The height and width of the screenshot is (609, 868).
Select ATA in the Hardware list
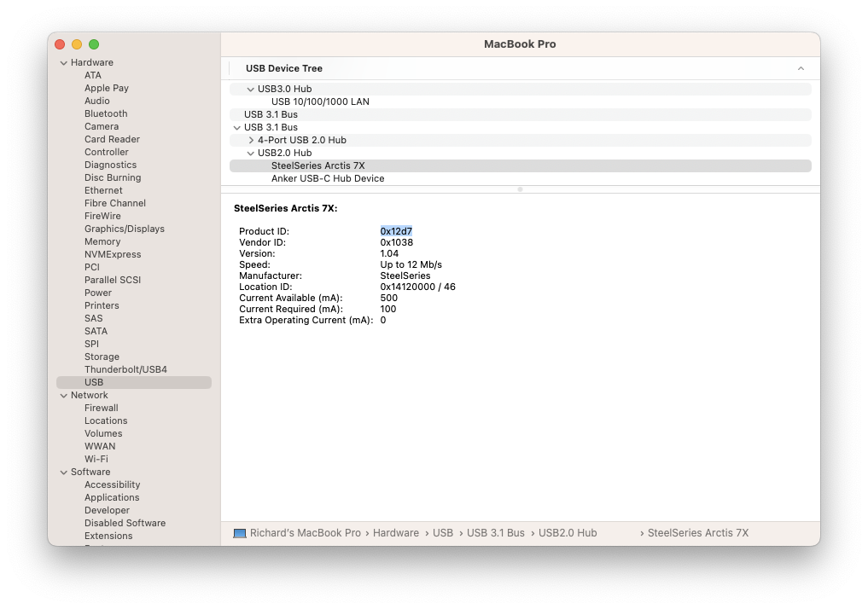click(x=93, y=75)
